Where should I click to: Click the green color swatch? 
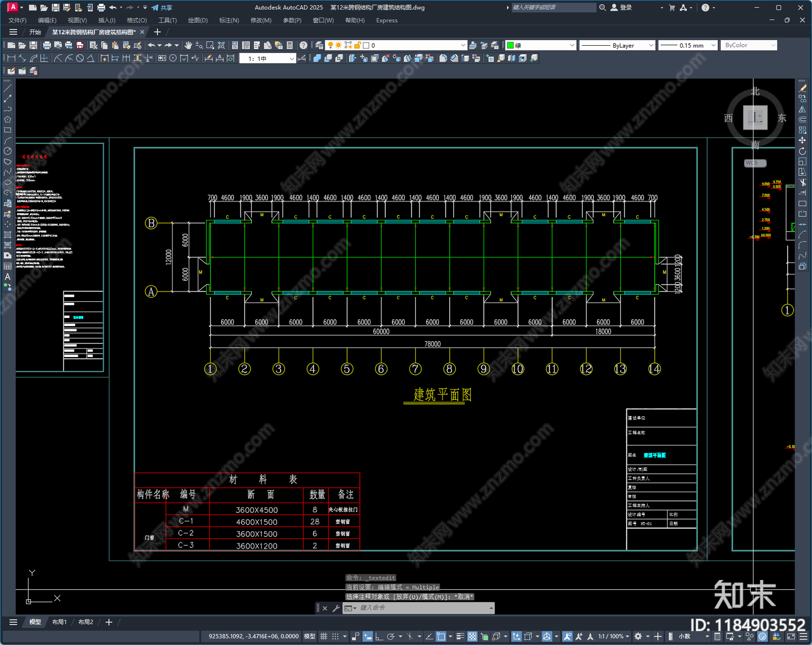[x=511, y=45]
